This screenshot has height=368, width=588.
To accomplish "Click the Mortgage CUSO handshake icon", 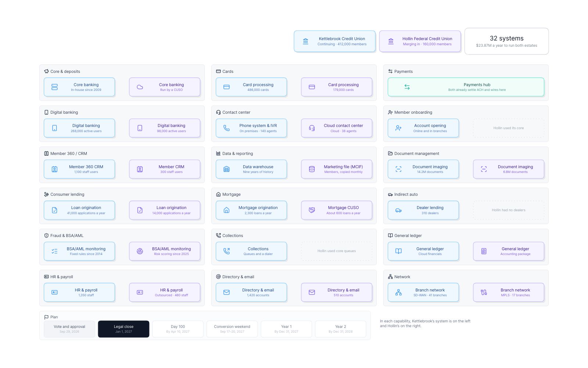I will click(312, 210).
